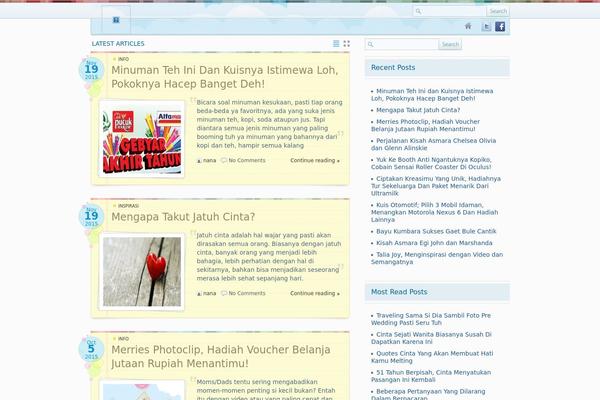Open recent post 'Yuk Ke Booth Anti Ngantuknya Kopiko'

pyautogui.click(x=431, y=163)
